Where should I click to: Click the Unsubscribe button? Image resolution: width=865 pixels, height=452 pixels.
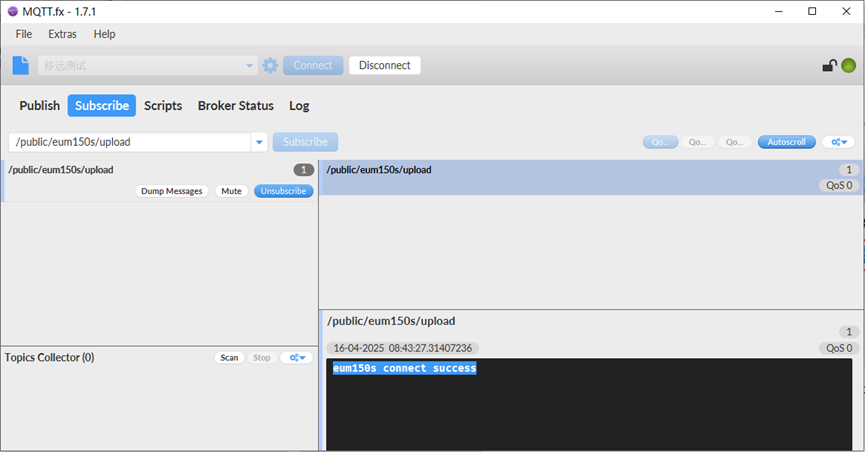click(284, 191)
